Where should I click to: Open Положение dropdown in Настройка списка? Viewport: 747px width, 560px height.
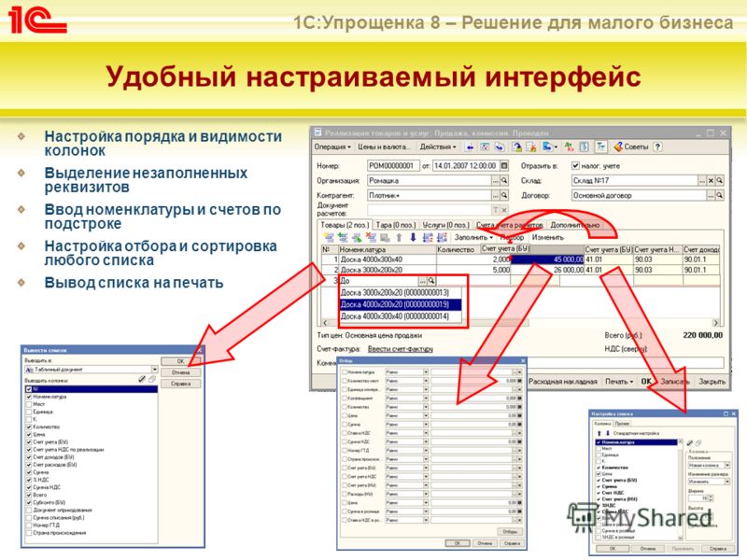(727, 465)
